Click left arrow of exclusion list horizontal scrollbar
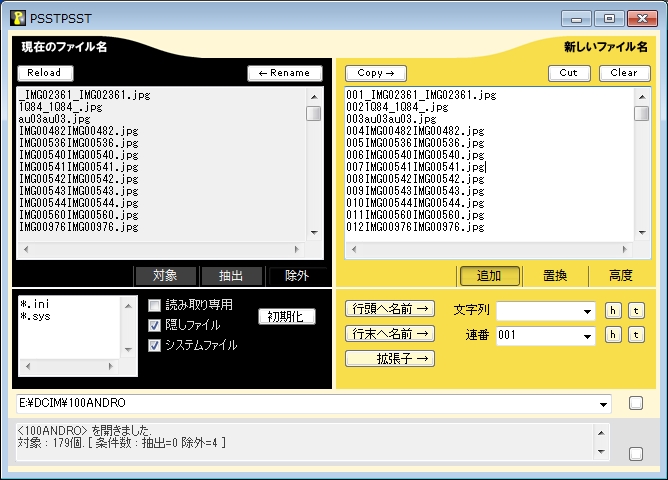Image resolution: width=668 pixels, height=480 pixels. (28, 366)
